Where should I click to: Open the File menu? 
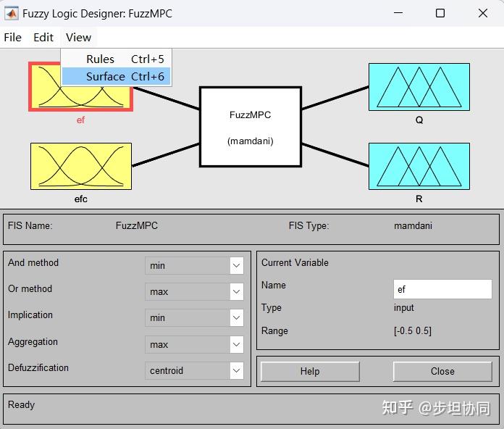tap(12, 37)
